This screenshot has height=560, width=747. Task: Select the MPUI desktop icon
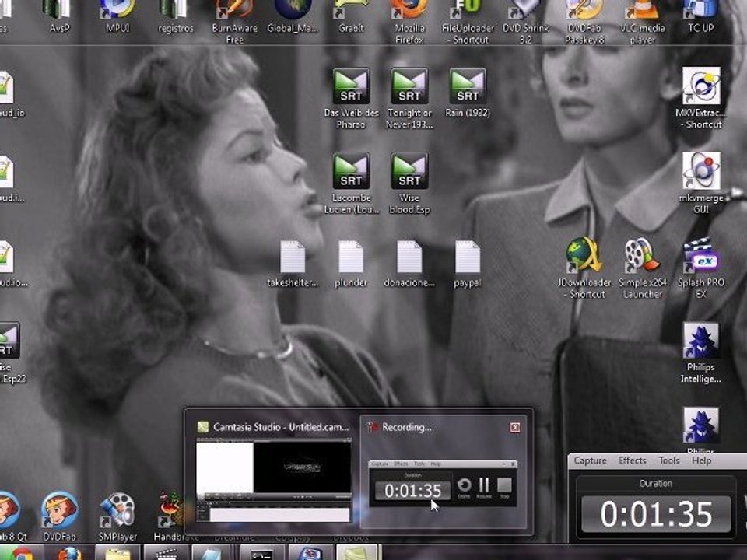click(117, 16)
